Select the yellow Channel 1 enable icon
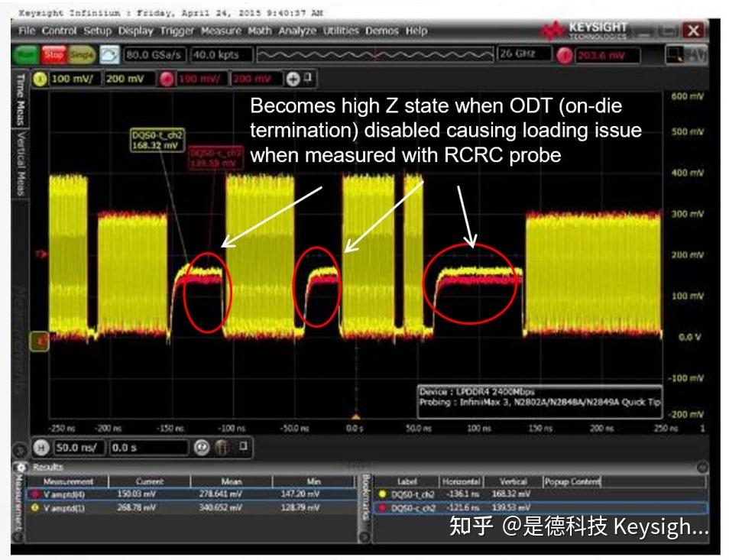 point(39,77)
